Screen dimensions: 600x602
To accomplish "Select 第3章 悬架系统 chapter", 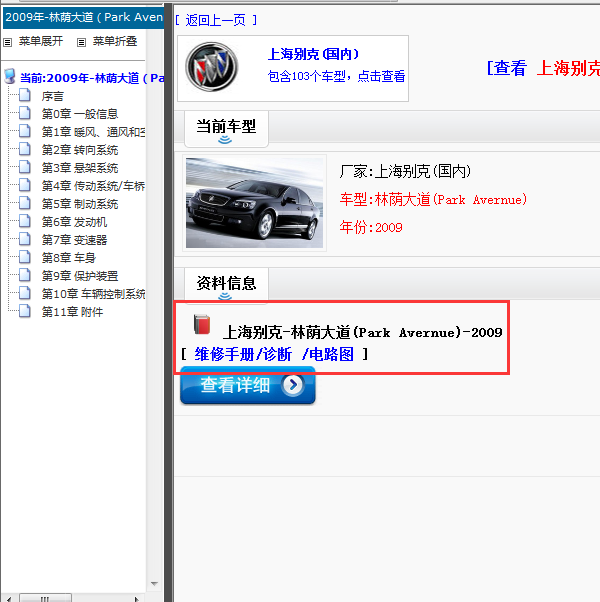I will click(80, 168).
